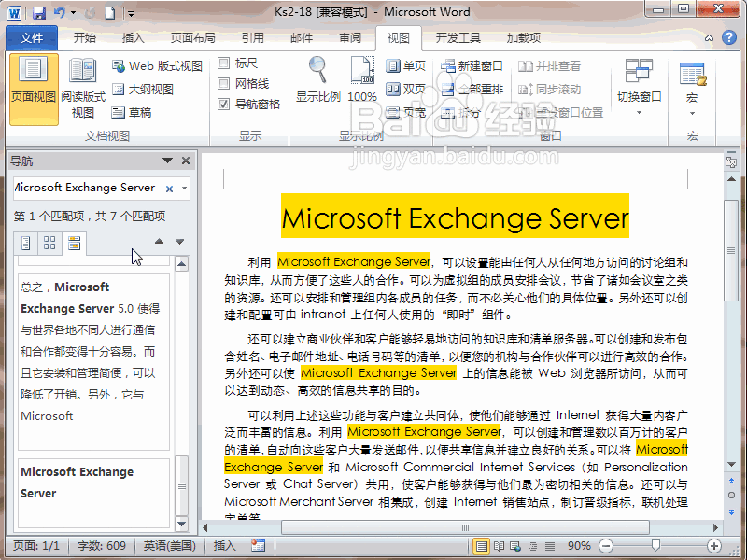Click 页面: 1/1 in status bar
747x560 pixels.
[x=36, y=546]
